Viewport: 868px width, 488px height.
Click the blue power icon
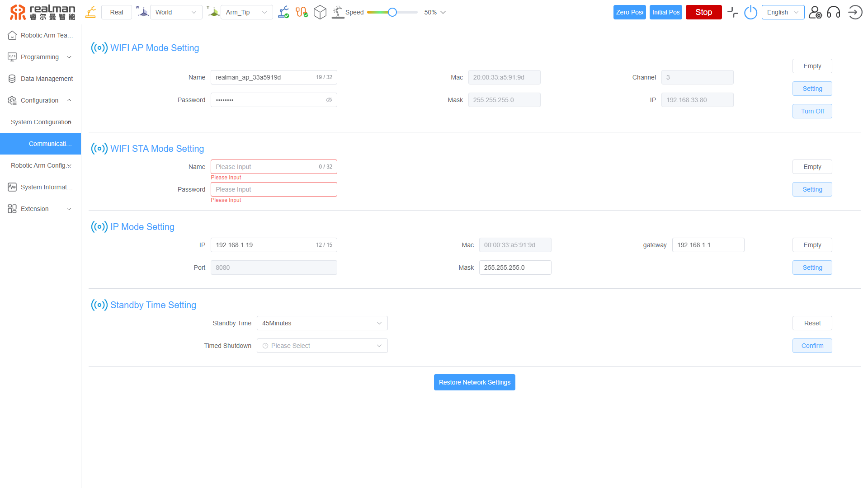click(x=750, y=12)
